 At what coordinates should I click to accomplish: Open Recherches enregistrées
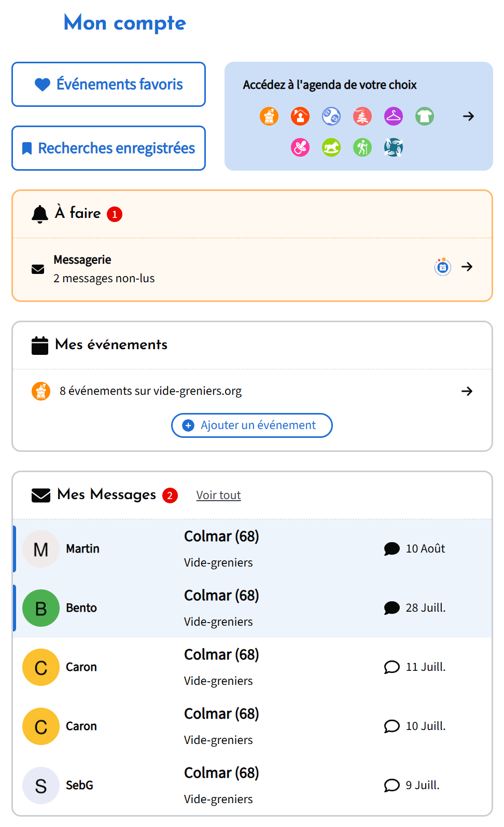(109, 148)
